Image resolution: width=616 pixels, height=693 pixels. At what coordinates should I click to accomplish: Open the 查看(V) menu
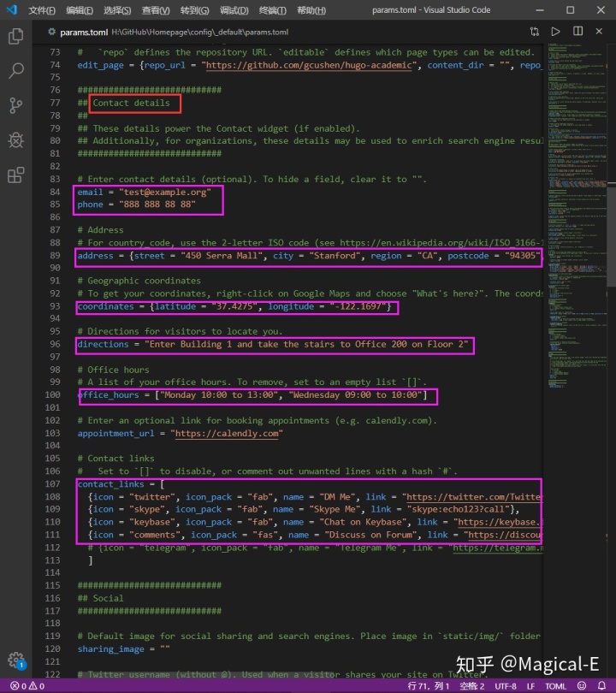tap(156, 10)
